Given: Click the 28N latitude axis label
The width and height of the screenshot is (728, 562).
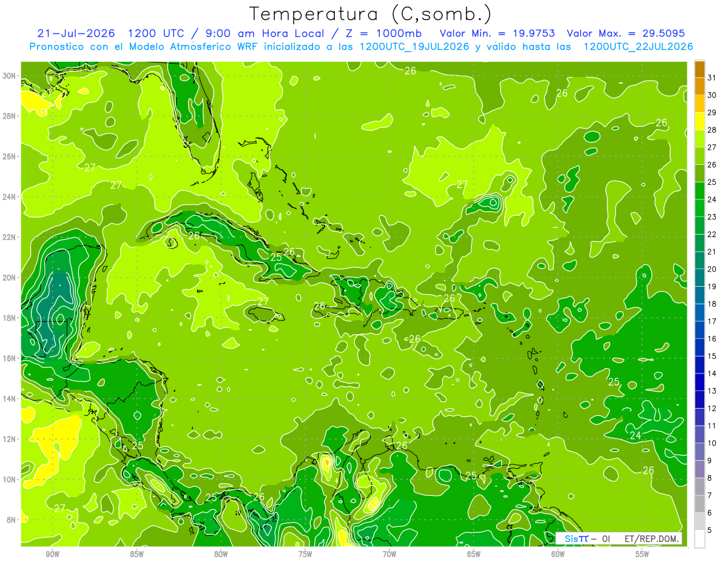Looking at the screenshot, I should (x=10, y=116).
